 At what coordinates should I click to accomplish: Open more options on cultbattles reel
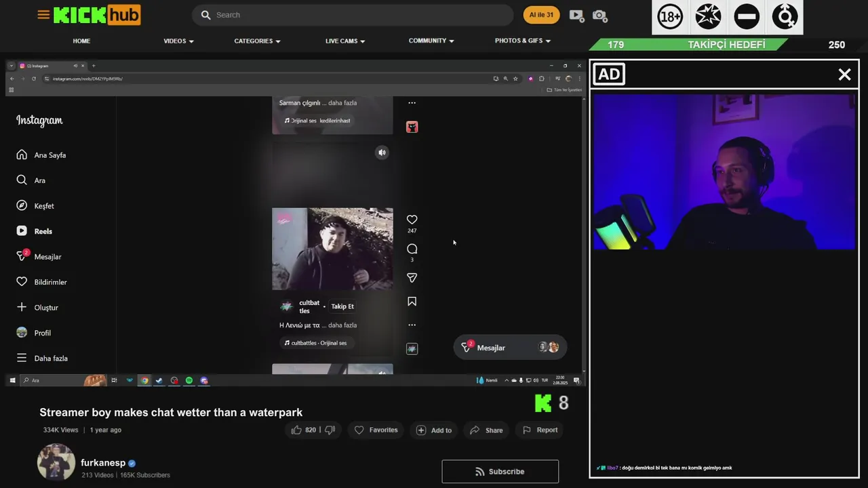click(412, 325)
